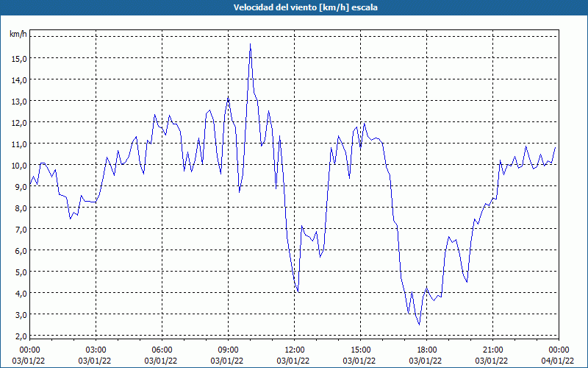Select the '2,0' y-axis tick label
This screenshot has height=368, width=588.
[21, 336]
